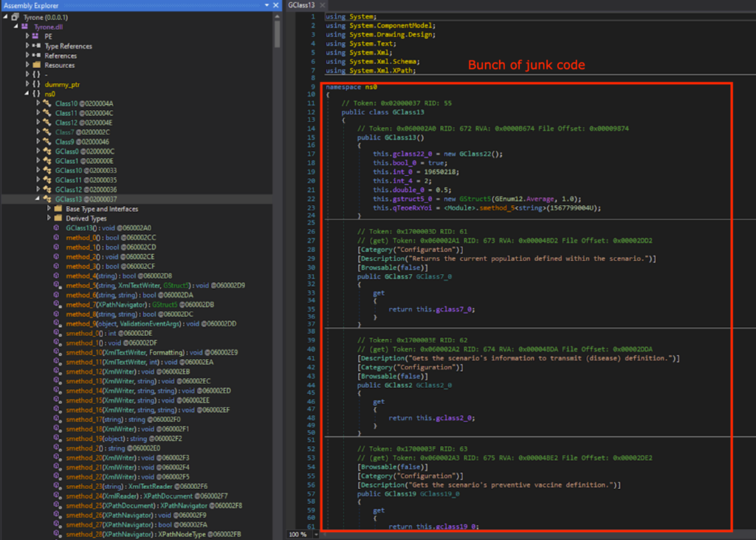Select smethod_23 returning XmlTextReader

coord(109,486)
